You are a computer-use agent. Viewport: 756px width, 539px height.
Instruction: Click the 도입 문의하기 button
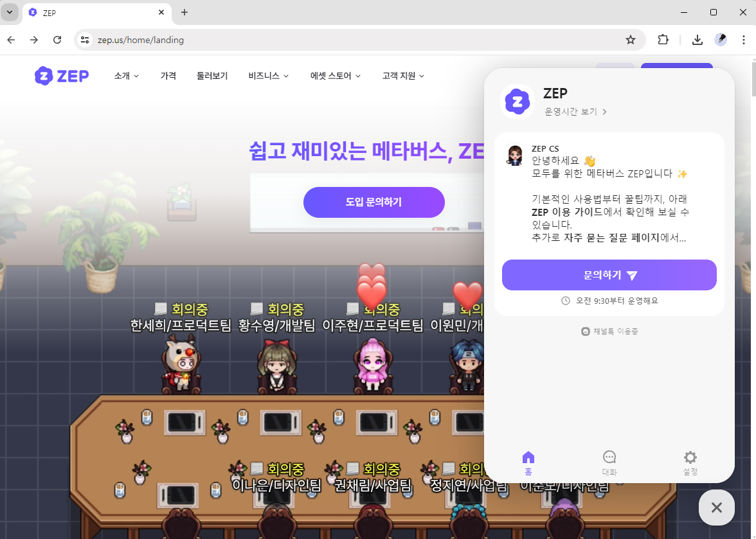pyautogui.click(x=373, y=202)
